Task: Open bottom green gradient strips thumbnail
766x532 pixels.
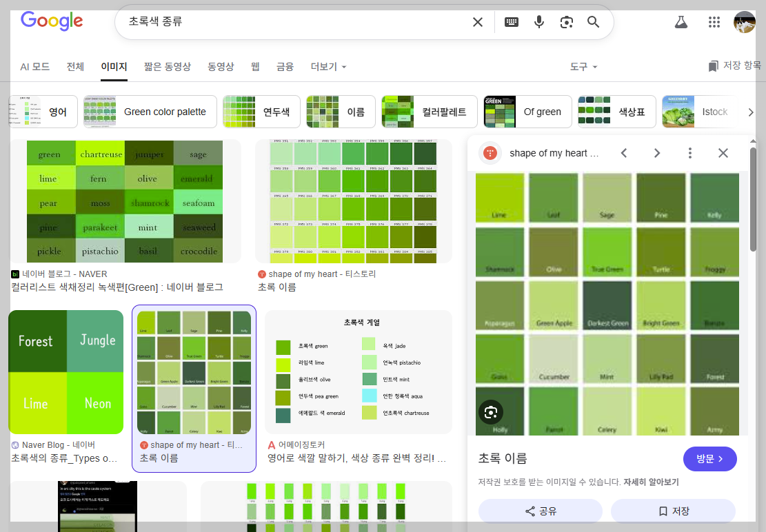Action: (326, 506)
